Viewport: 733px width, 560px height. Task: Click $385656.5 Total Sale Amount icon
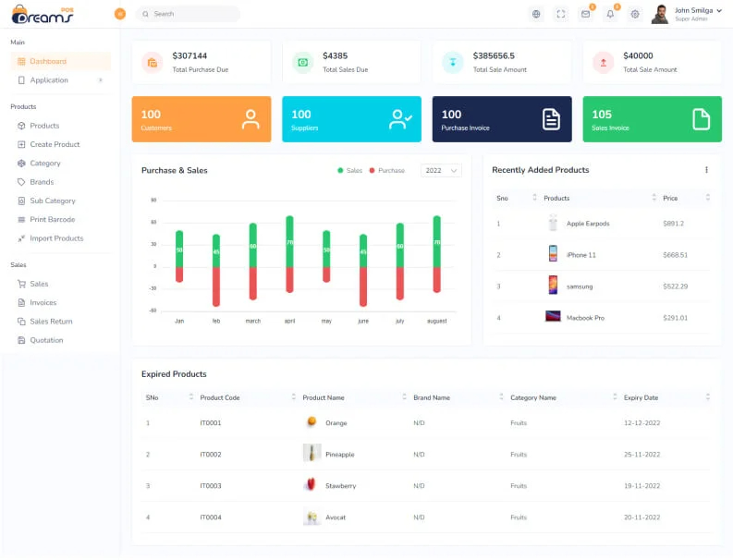tap(453, 63)
